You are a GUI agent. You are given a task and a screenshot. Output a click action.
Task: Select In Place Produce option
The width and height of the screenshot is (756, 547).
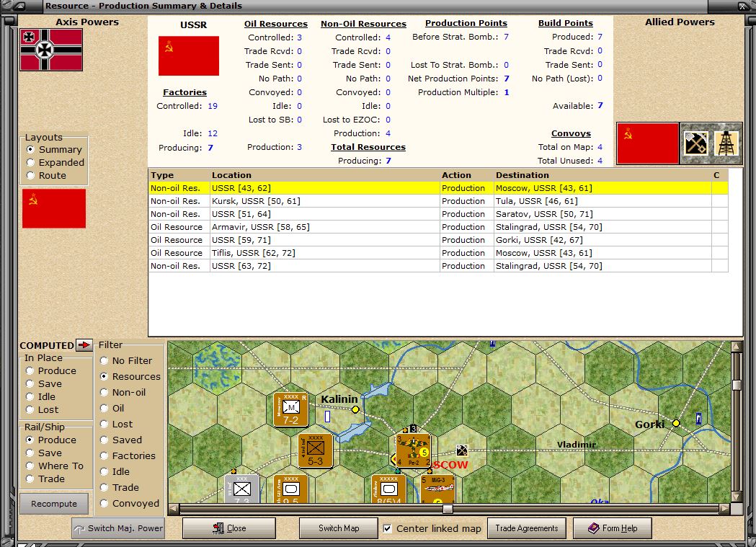pyautogui.click(x=51, y=370)
